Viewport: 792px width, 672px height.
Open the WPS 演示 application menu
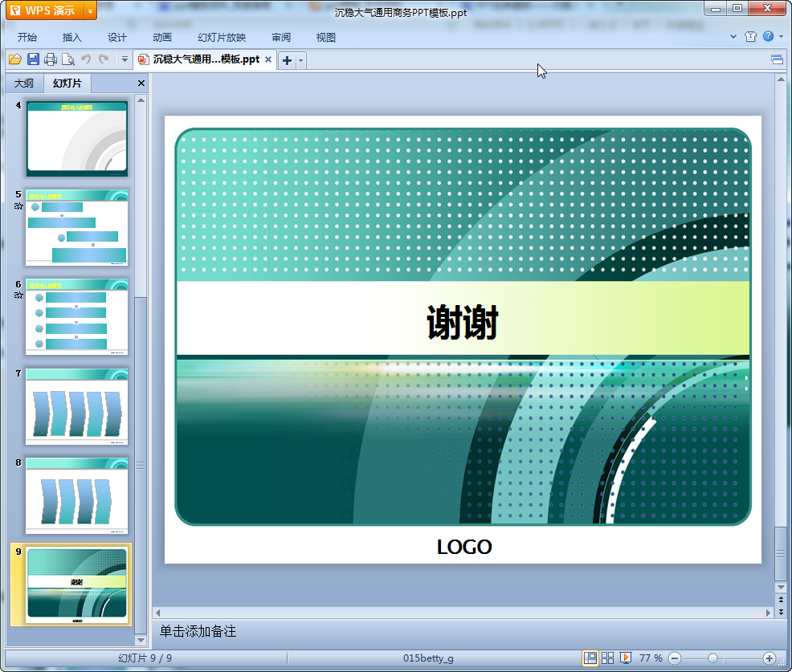click(46, 10)
